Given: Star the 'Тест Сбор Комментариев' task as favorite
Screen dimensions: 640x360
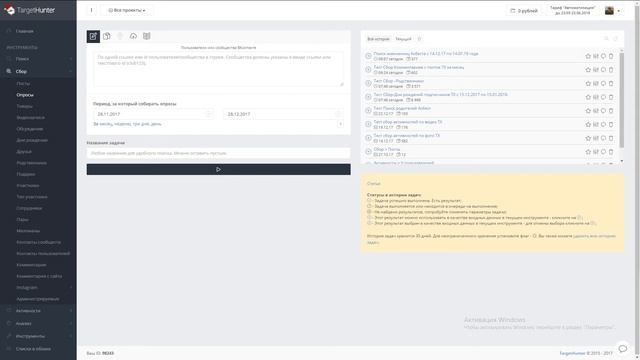Looking at the screenshot, I should tap(588, 70).
